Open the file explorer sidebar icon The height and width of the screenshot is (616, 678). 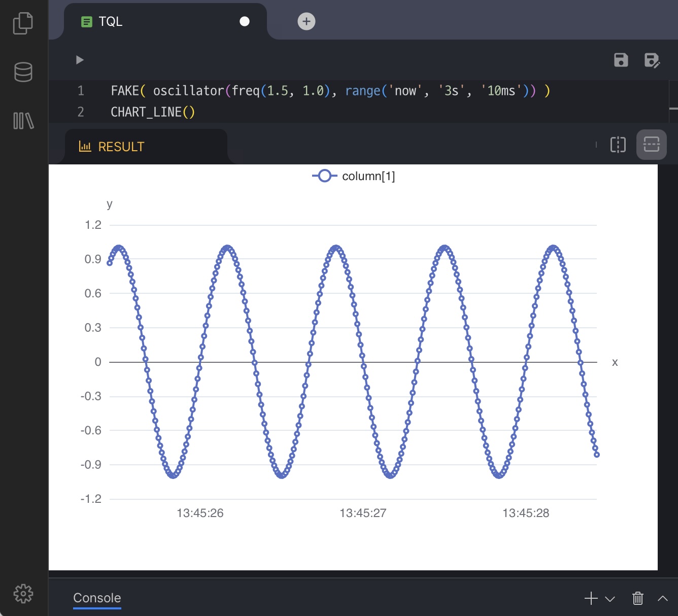point(23,23)
